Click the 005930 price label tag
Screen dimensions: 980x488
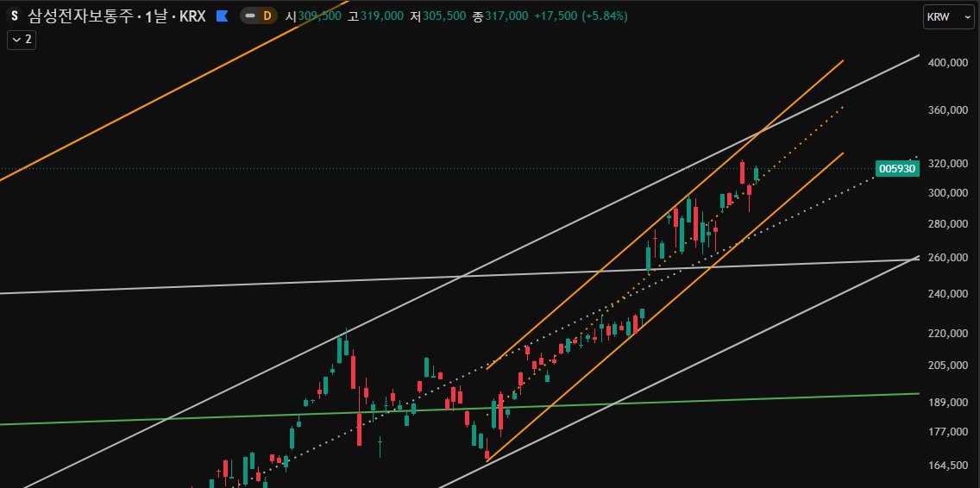click(x=897, y=168)
